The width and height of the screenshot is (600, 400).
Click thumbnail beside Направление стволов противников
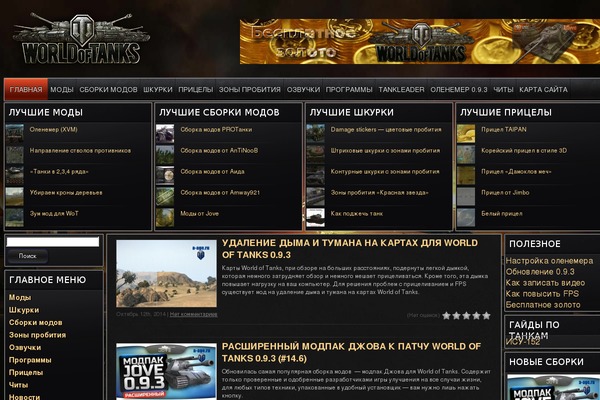point(15,155)
